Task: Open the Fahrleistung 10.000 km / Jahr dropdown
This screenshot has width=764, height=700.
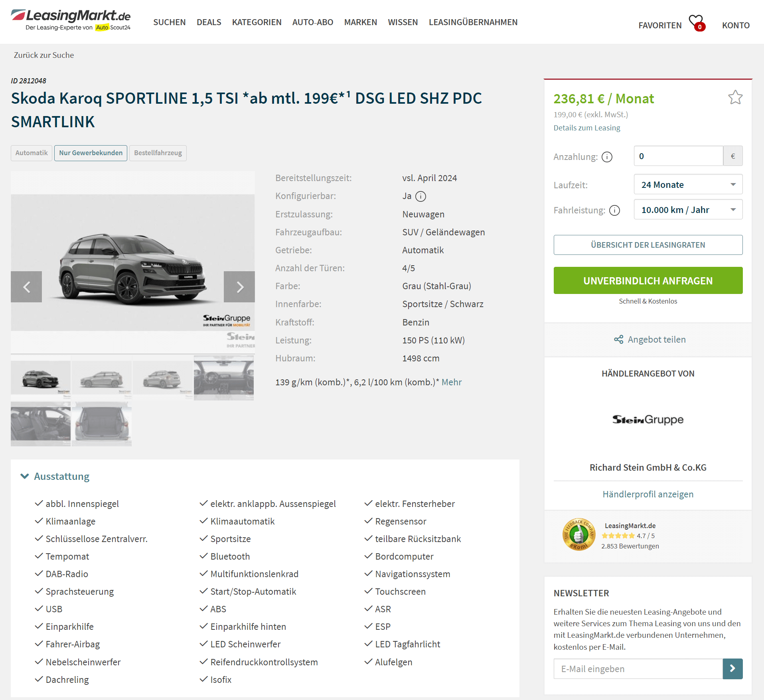Action: point(688,210)
